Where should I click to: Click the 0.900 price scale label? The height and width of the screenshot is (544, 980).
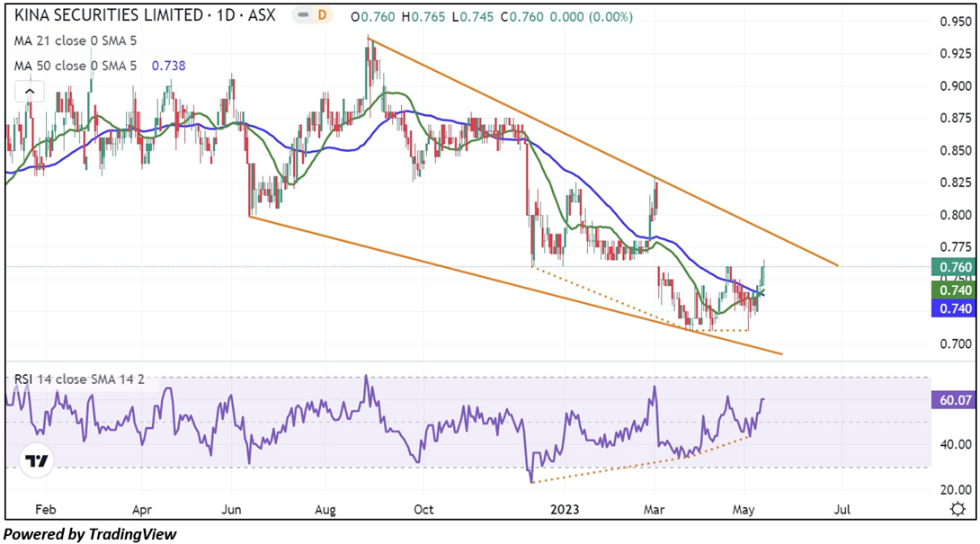(x=956, y=86)
